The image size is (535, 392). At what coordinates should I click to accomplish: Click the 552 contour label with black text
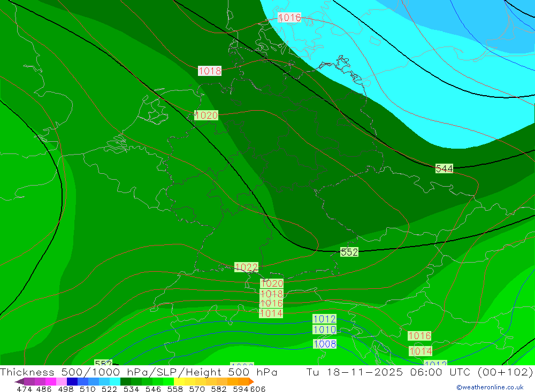(349, 252)
